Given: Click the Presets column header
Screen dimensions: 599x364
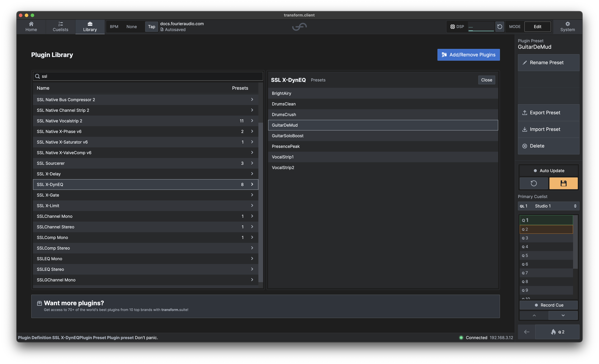Looking at the screenshot, I should click(240, 88).
